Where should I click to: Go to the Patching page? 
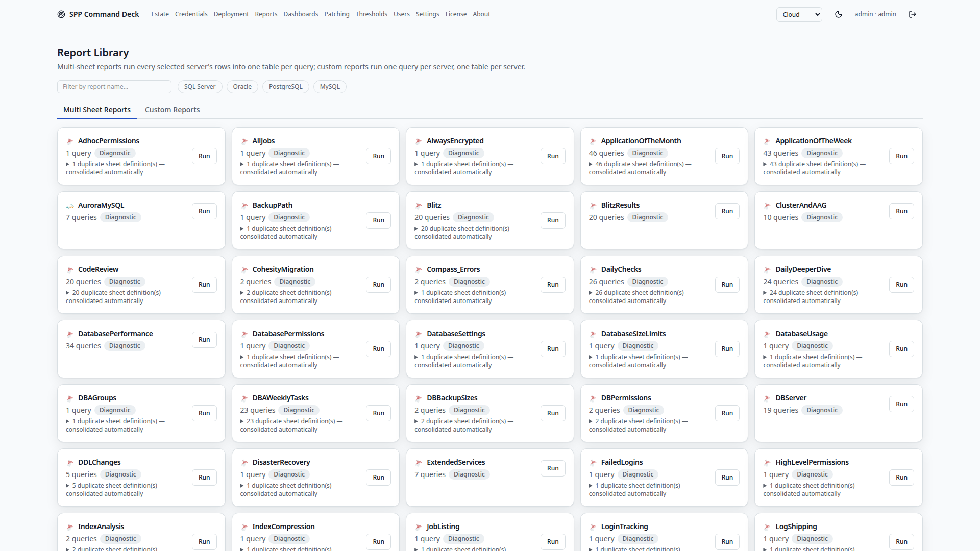337,14
